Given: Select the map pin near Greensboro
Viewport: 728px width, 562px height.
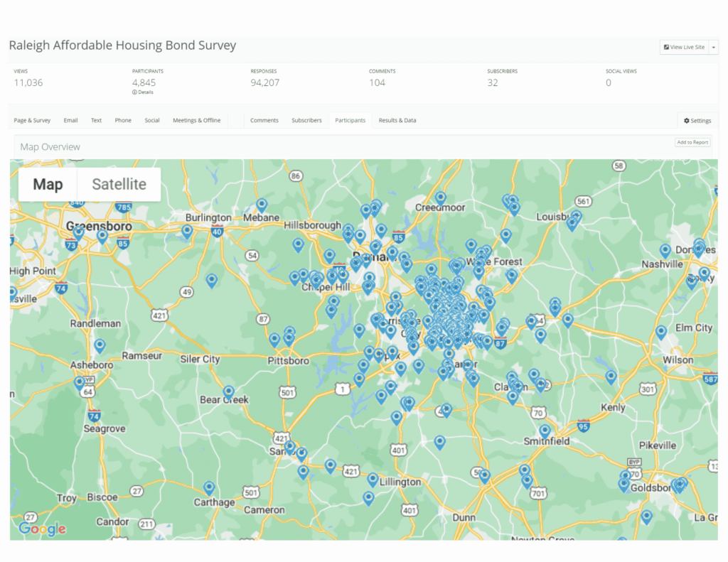Looking at the screenshot, I should (x=102, y=235).
